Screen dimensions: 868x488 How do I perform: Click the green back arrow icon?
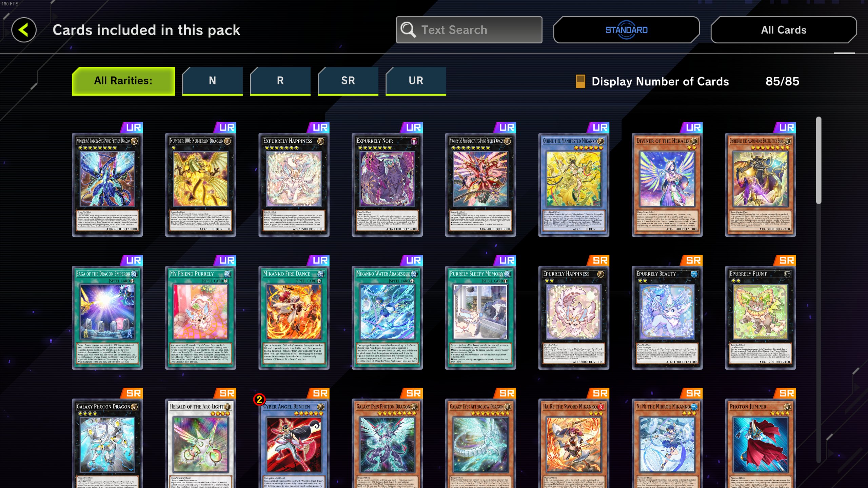[24, 30]
